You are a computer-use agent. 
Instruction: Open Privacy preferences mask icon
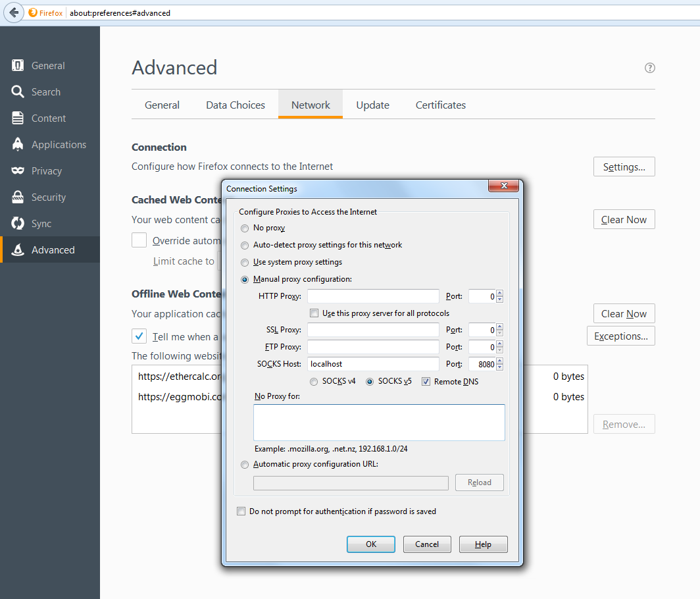click(17, 170)
